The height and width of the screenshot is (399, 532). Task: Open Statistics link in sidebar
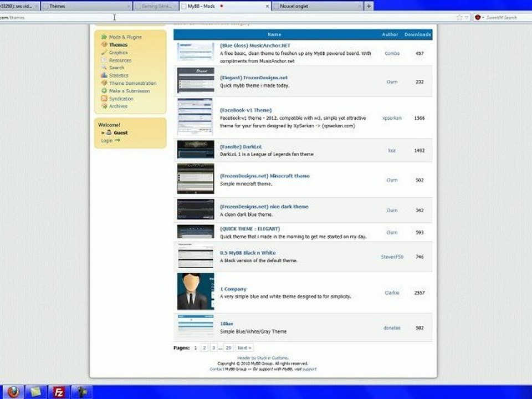click(x=119, y=75)
